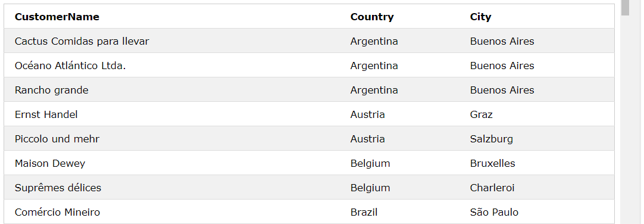Click Austria in the Ernst Handel row

(368, 114)
